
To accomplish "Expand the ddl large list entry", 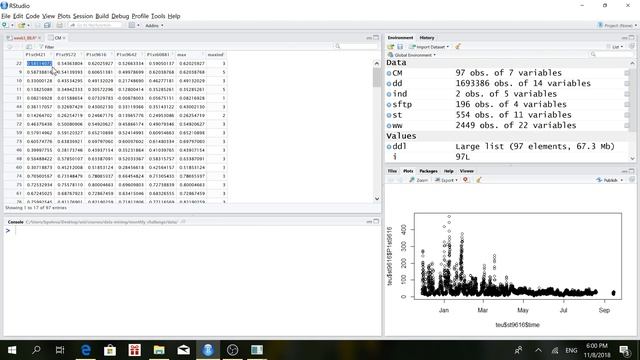I will click(389, 147).
